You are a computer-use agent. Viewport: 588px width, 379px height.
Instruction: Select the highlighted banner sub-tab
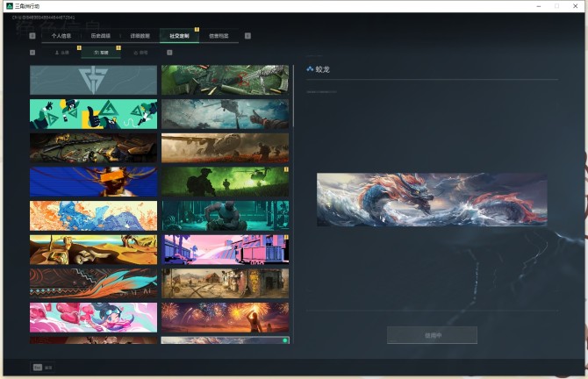tap(101, 53)
